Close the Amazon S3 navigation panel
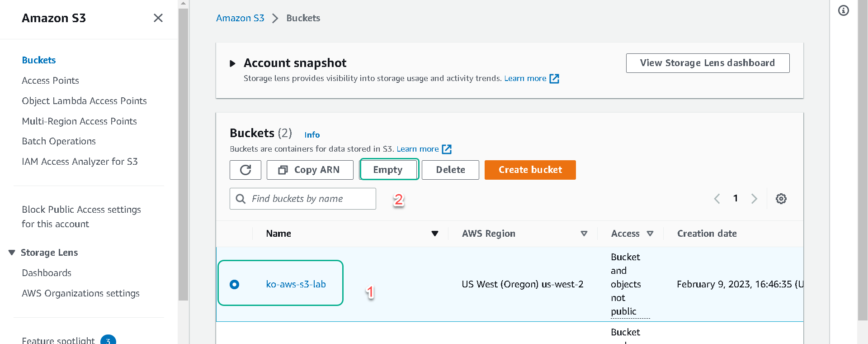The width and height of the screenshot is (868, 344). click(x=158, y=18)
